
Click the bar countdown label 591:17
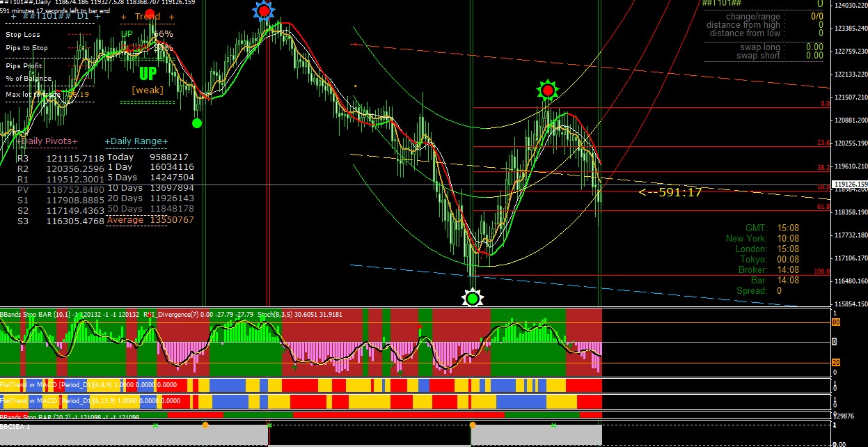670,192
